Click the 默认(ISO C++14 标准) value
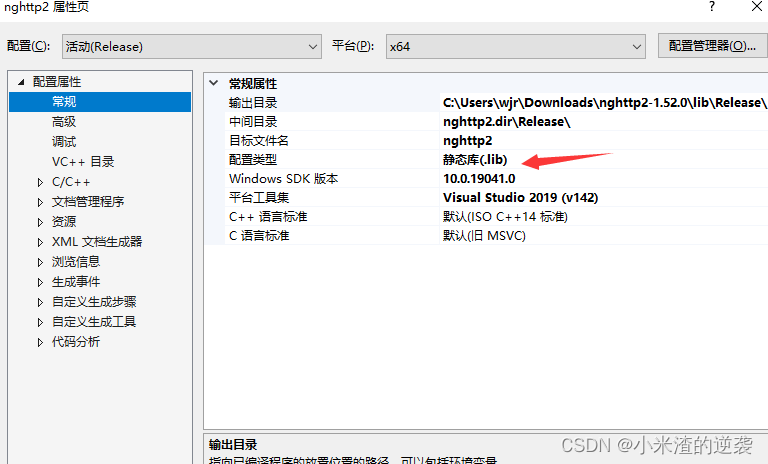The width and height of the screenshot is (768, 464). (505, 217)
